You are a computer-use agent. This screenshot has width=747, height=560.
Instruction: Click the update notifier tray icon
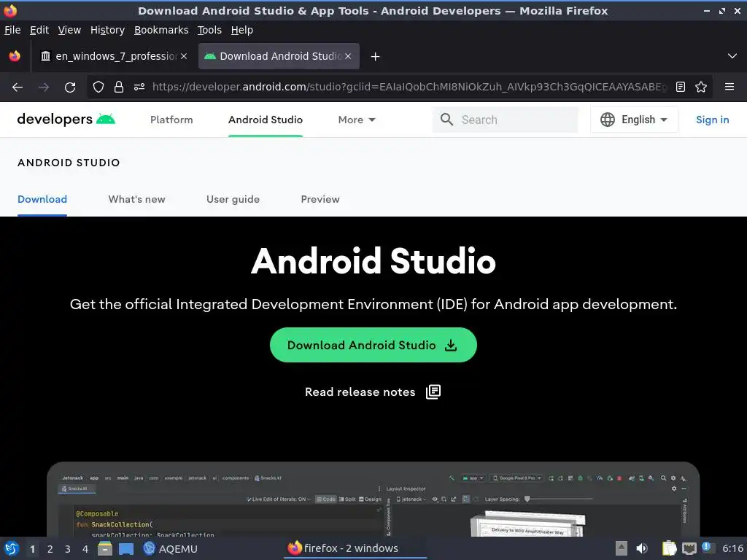pos(707,548)
